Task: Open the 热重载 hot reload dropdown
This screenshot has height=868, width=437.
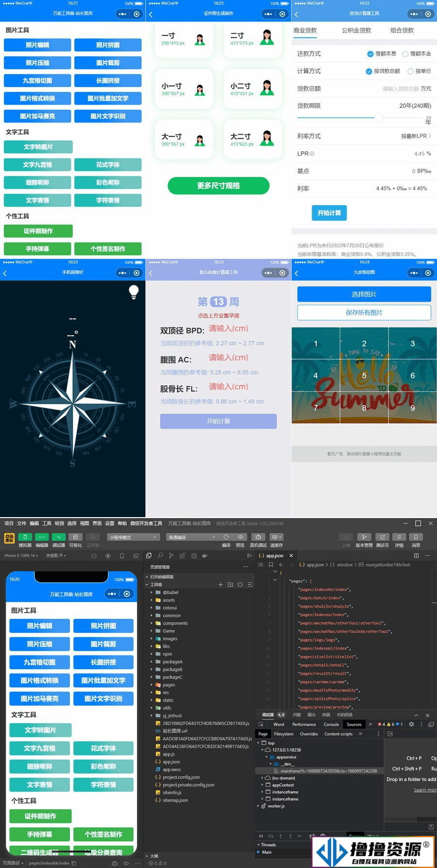Action: point(56,556)
